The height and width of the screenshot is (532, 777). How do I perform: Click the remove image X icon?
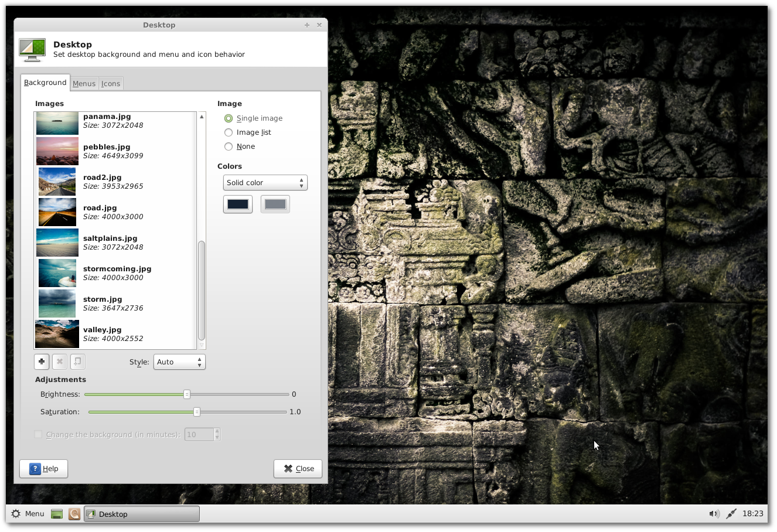pyautogui.click(x=59, y=362)
